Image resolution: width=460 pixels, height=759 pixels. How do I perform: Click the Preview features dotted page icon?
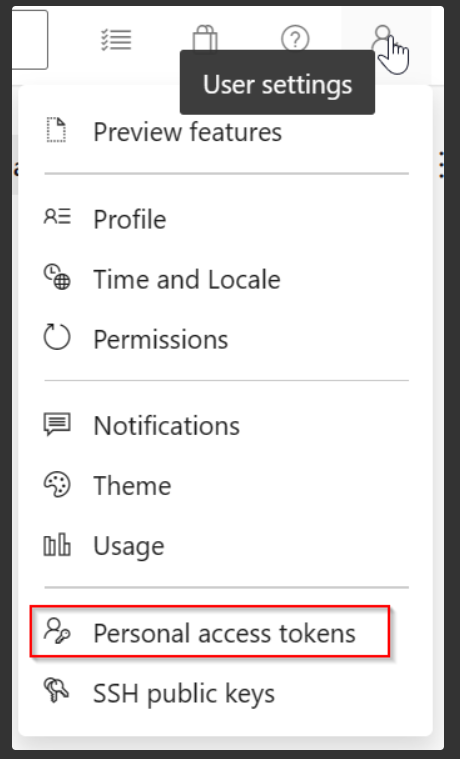click(x=57, y=130)
